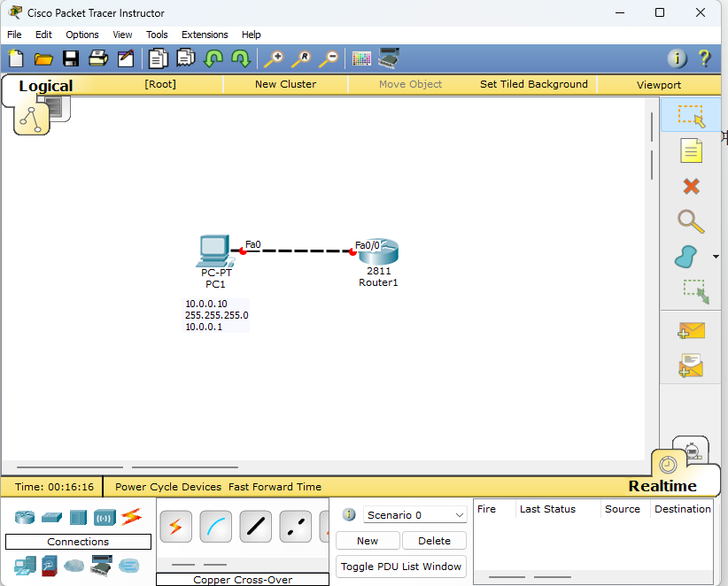Activate the red X Delete tool
This screenshot has height=586, width=728.
(691, 187)
